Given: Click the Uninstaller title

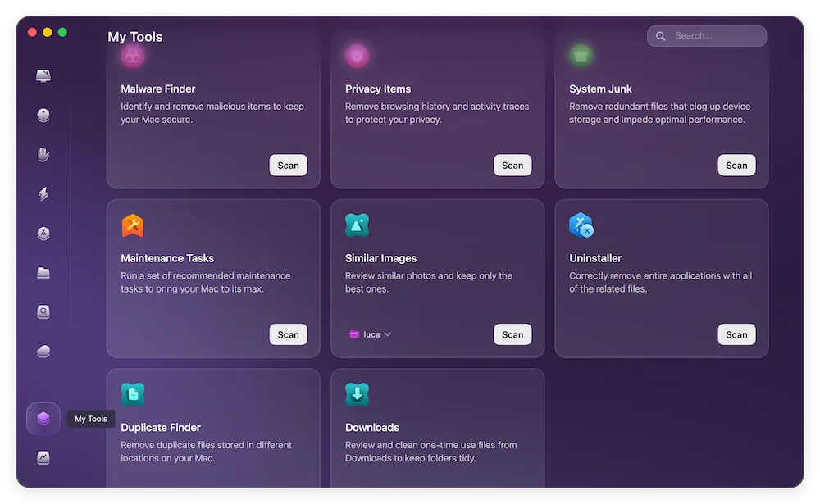Looking at the screenshot, I should coord(595,258).
